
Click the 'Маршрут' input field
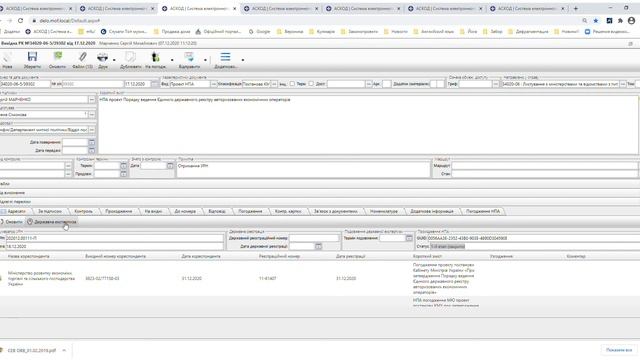545,166
